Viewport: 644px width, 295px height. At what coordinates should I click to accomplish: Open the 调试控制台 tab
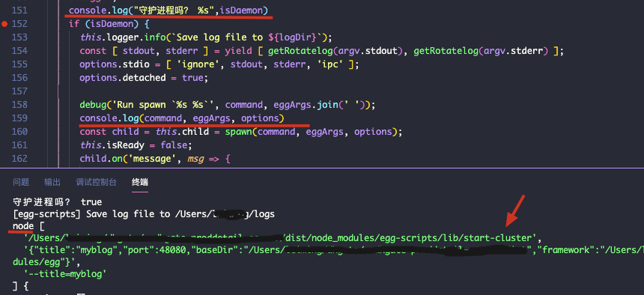point(96,183)
